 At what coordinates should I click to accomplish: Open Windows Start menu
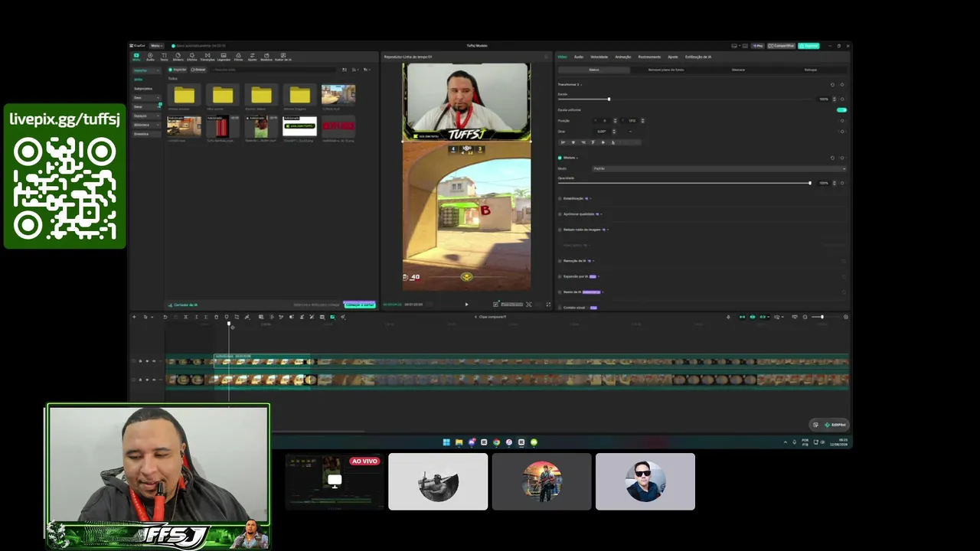click(446, 442)
